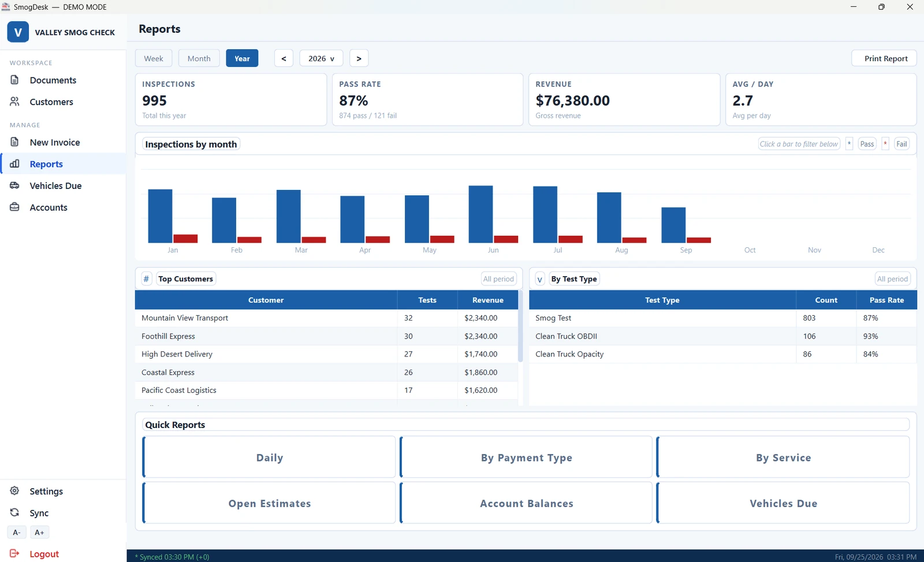Open the By Service quick report
The image size is (924, 562).
point(783,457)
